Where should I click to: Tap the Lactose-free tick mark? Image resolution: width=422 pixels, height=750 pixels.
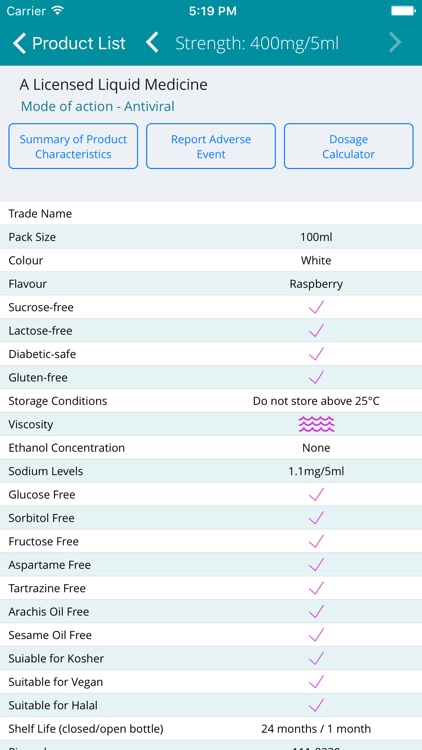[x=316, y=331]
